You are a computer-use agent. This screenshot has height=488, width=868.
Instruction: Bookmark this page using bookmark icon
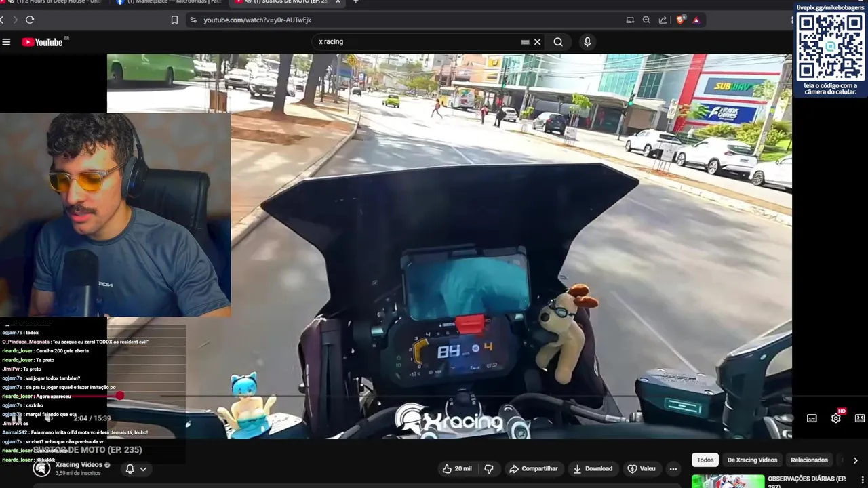[x=174, y=20]
